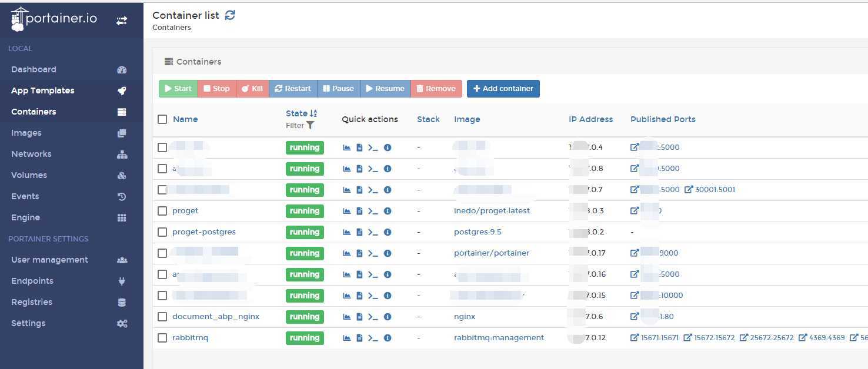
Task: Open stats chart icon for rabbitmq
Action: (347, 338)
